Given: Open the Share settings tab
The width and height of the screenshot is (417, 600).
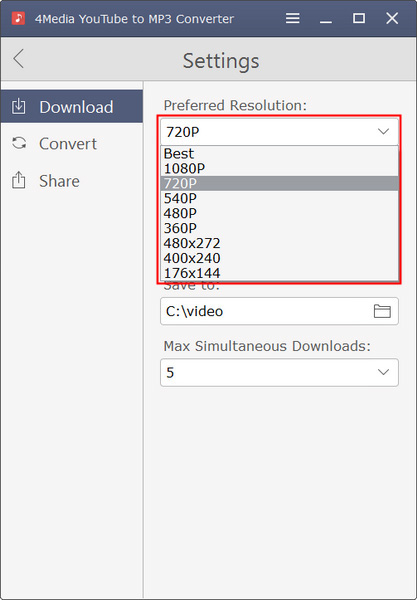Looking at the screenshot, I should pyautogui.click(x=72, y=181).
